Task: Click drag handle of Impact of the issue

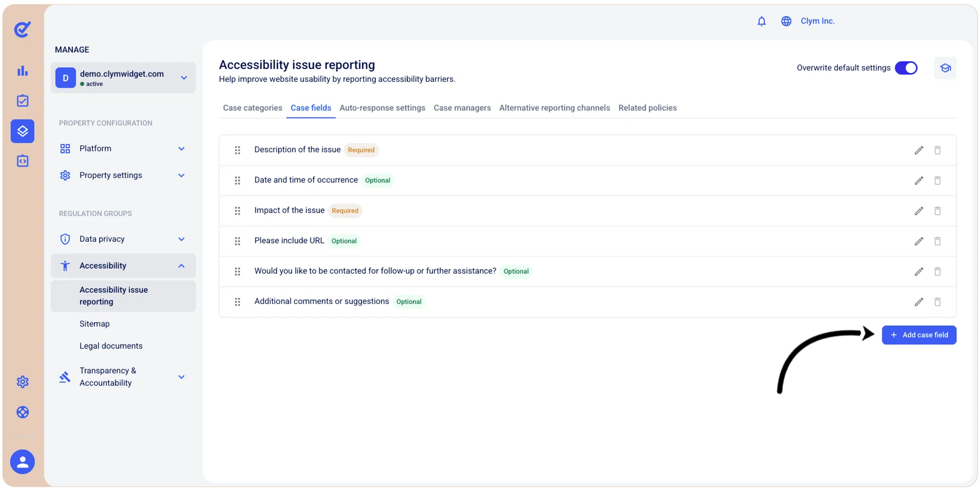Action: [x=237, y=211]
